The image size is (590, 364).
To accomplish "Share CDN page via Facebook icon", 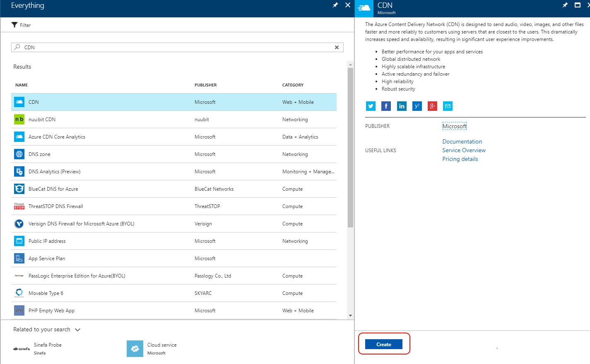I will pos(386,106).
